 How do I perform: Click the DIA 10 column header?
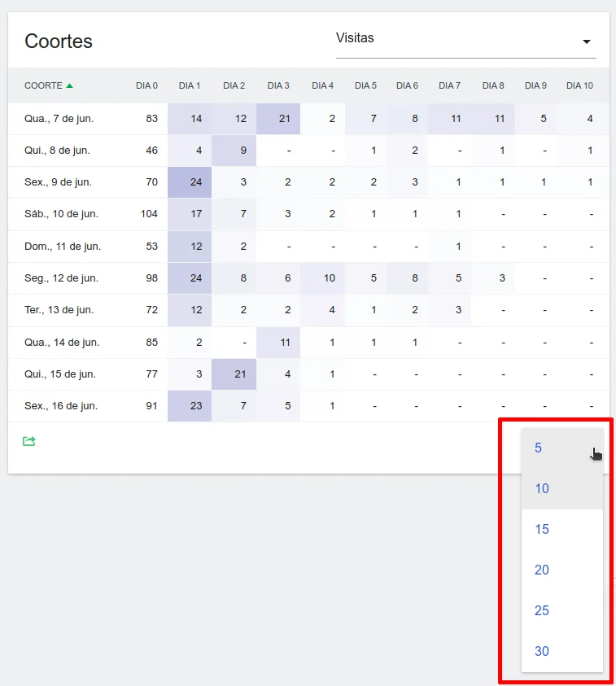tap(579, 85)
